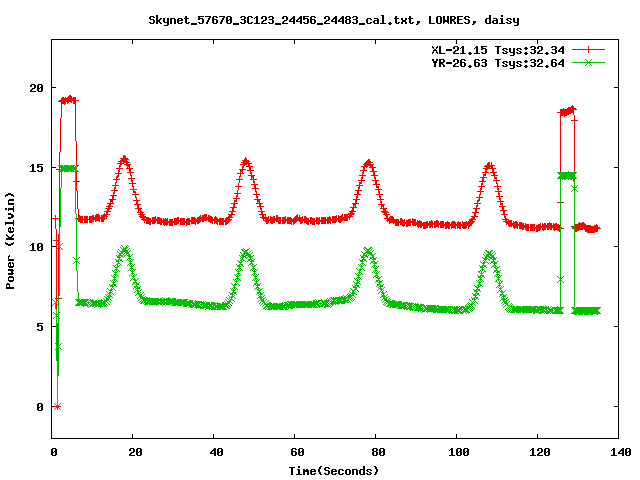Viewport: 640px width, 480px height.
Task: Click the y-axis tick label 5
Action: point(40,327)
